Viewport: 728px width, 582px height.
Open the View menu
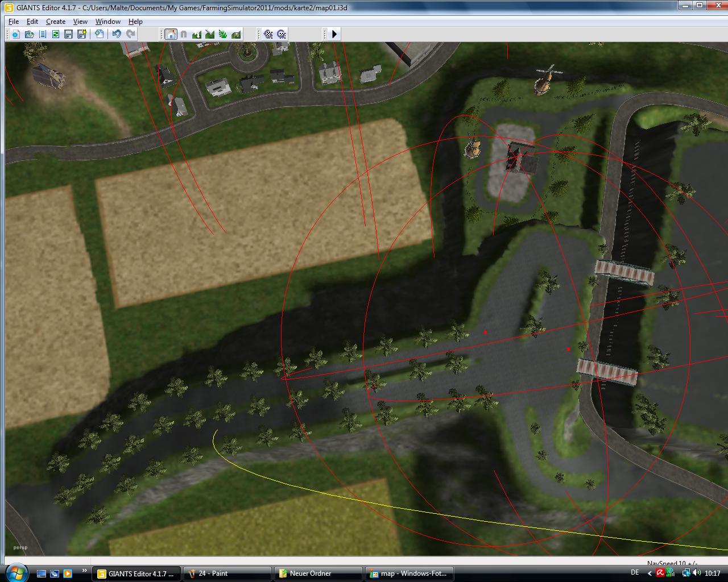(80, 22)
